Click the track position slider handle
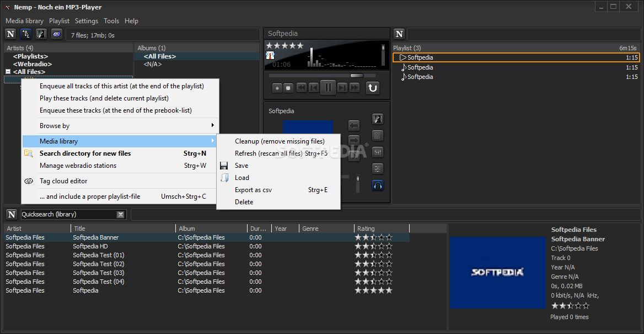Viewport: 644px width, 334px height. pos(357,76)
